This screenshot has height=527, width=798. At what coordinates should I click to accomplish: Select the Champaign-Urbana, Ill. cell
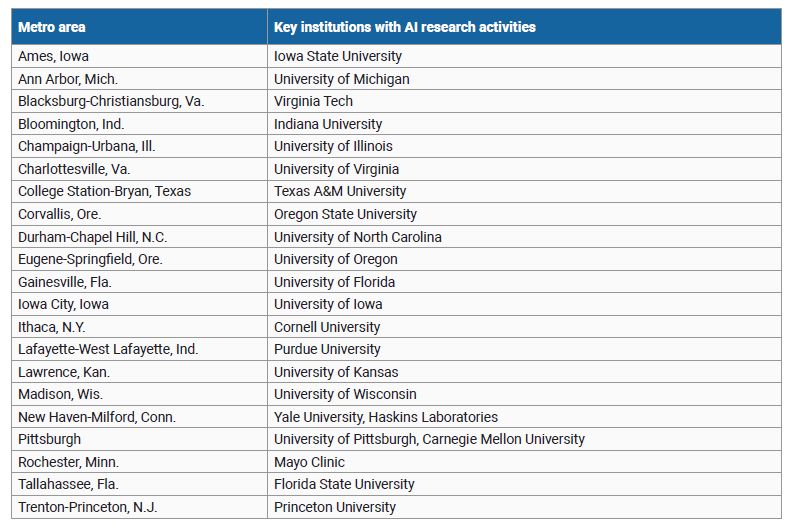point(87,146)
